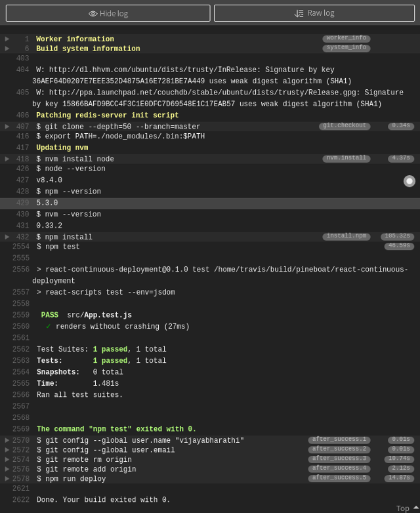Jump to Top of the log
420x513 pixels.
(x=407, y=508)
